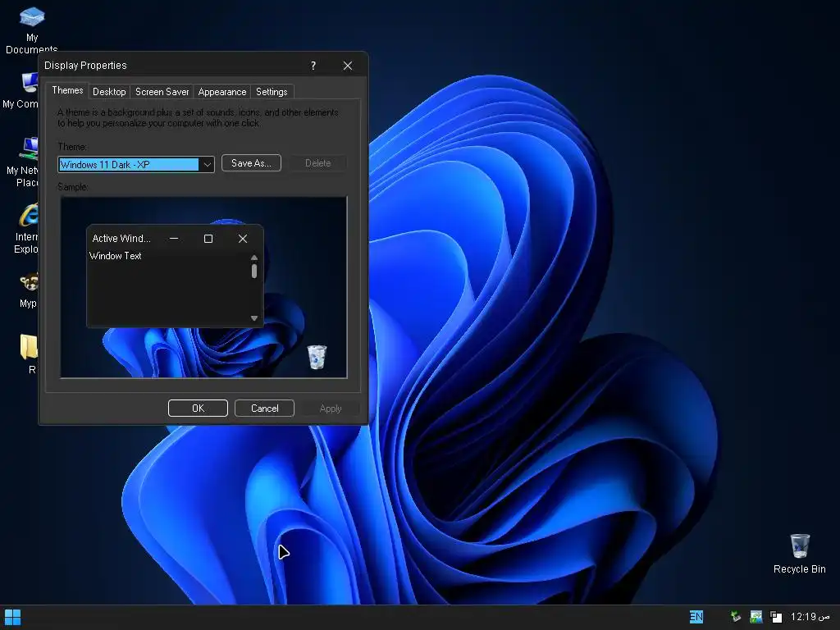Image resolution: width=840 pixels, height=630 pixels.
Task: Click the sample window's maximize icon
Action: (x=208, y=239)
